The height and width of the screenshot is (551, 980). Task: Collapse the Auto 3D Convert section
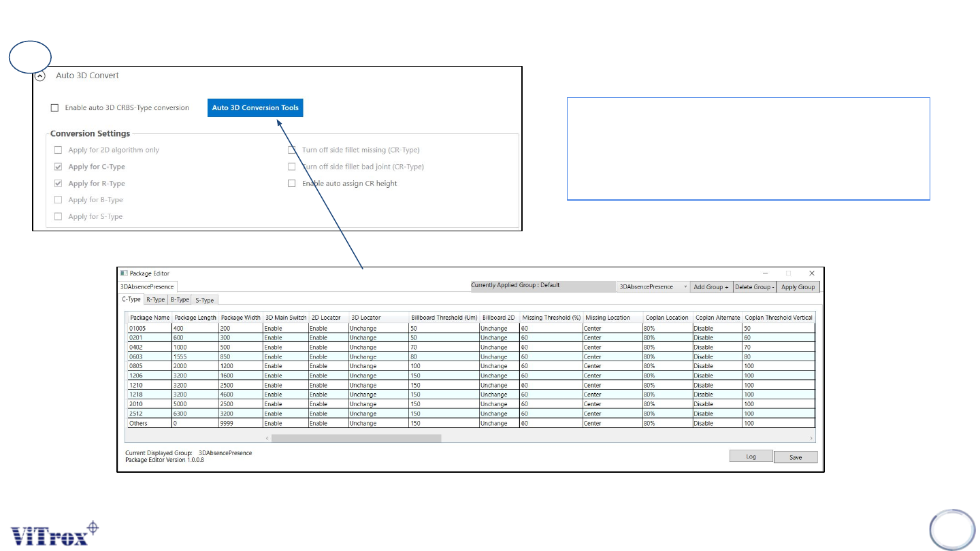click(41, 76)
